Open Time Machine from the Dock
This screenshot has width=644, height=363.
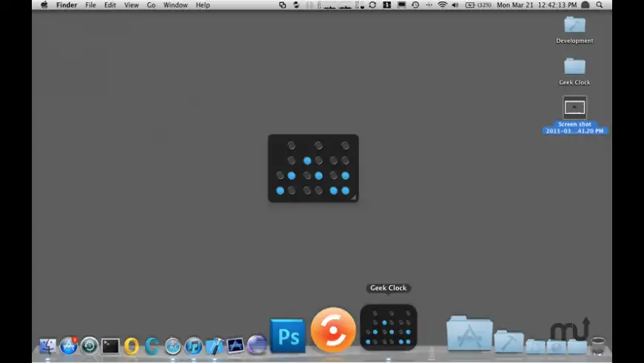pos(89,346)
